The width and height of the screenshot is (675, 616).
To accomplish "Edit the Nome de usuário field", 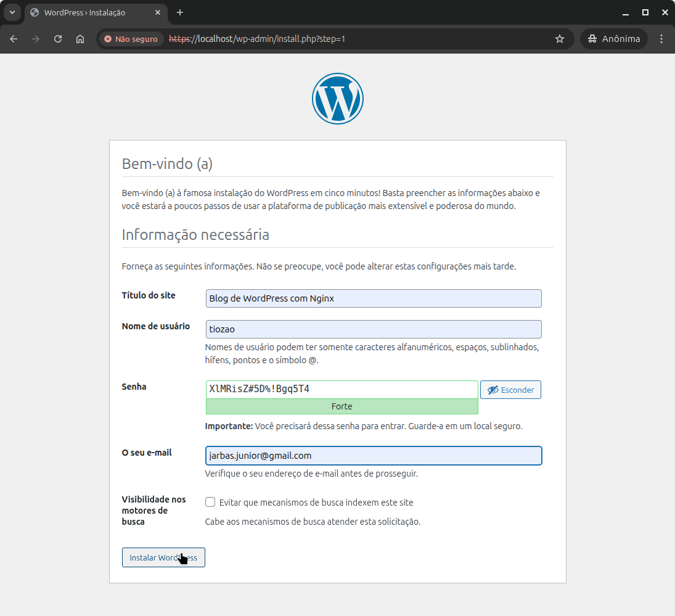I will (x=373, y=329).
